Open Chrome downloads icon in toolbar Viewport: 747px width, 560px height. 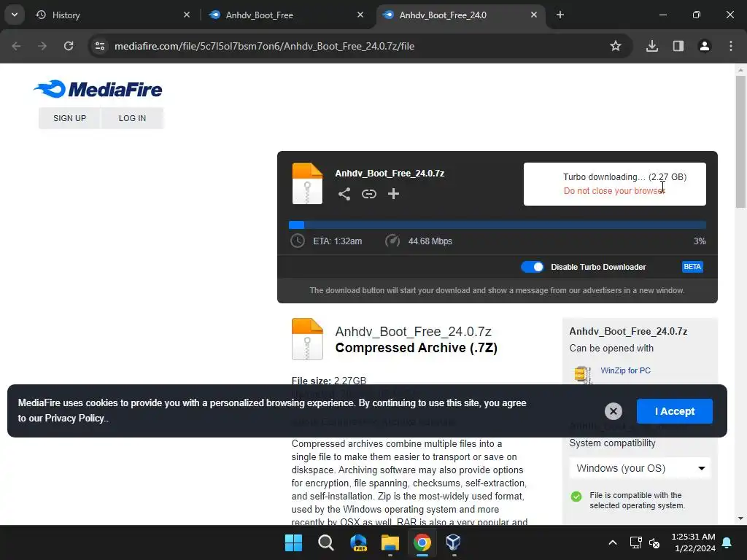tap(652, 46)
